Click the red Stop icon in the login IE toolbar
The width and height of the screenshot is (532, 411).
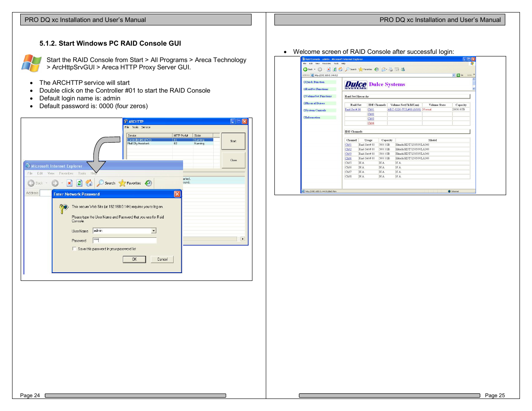pos(69,183)
